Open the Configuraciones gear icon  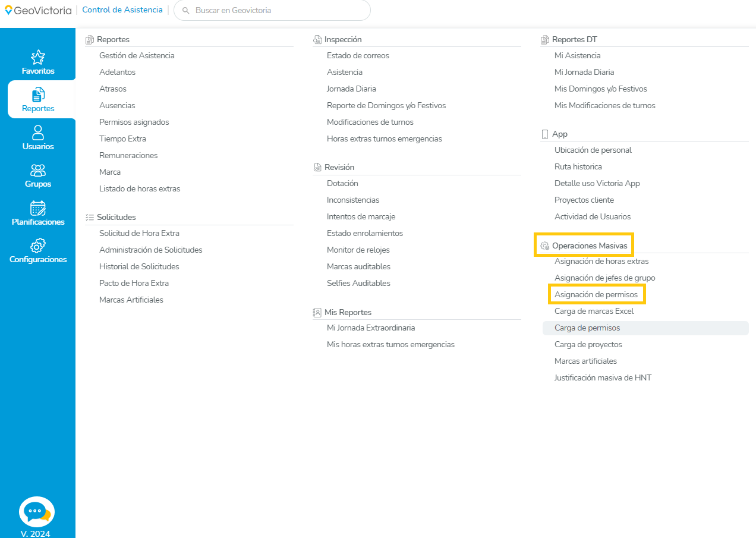pyautogui.click(x=38, y=246)
